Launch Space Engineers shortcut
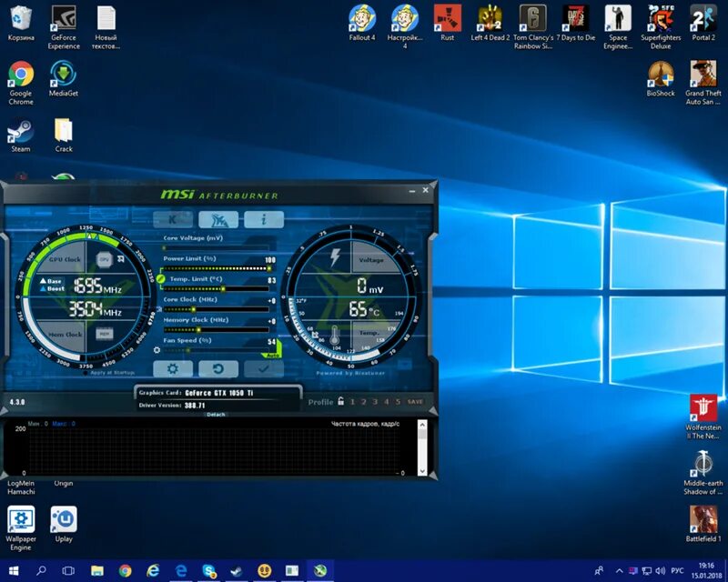728x582 pixels. [618, 27]
